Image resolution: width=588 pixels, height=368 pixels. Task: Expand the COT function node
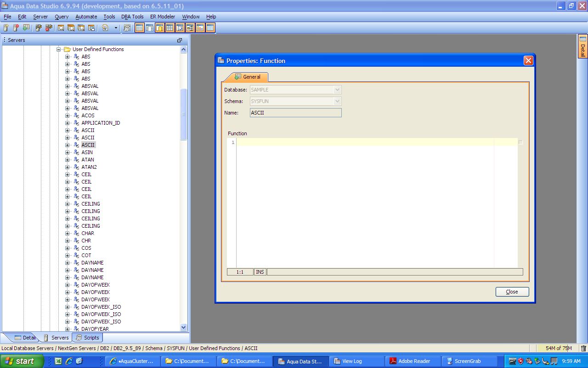(x=67, y=255)
